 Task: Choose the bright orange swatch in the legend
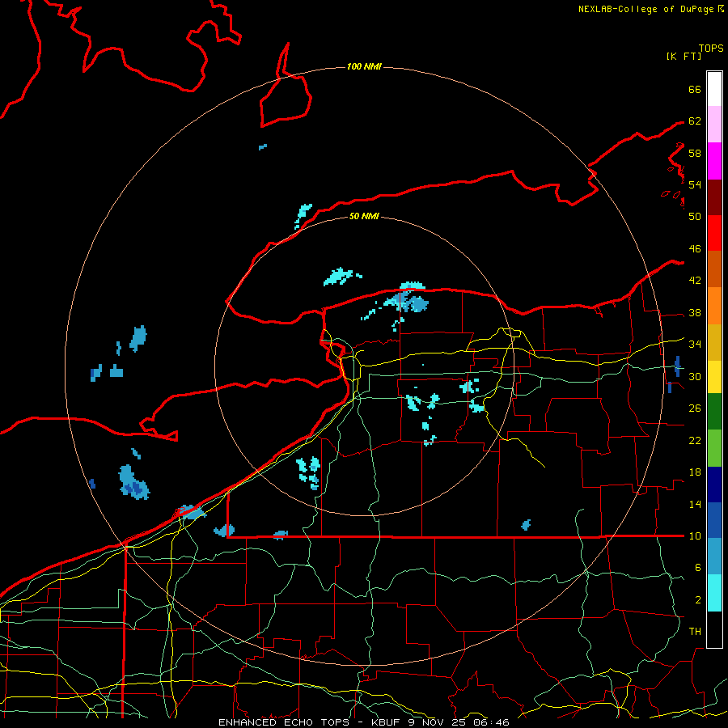click(714, 306)
